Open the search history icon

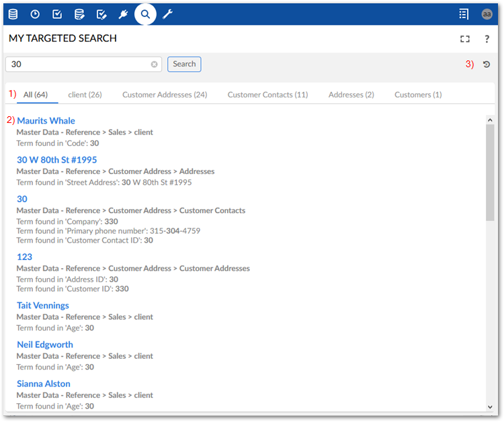point(487,65)
